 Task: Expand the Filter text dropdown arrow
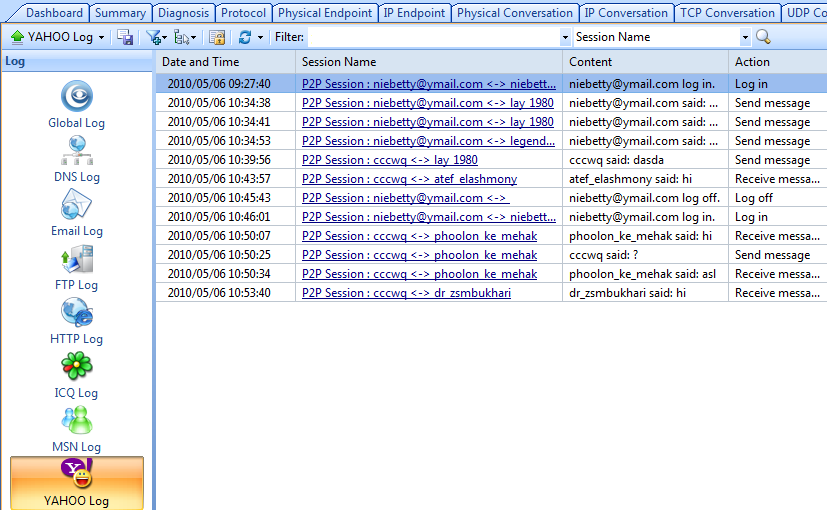coord(565,37)
